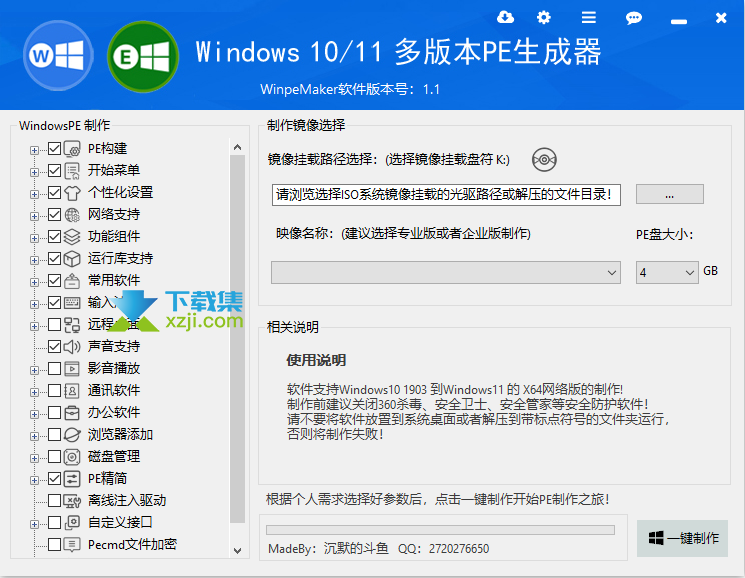Click the 一键制作 build button
This screenshot has width=745, height=578.
pyautogui.click(x=682, y=539)
